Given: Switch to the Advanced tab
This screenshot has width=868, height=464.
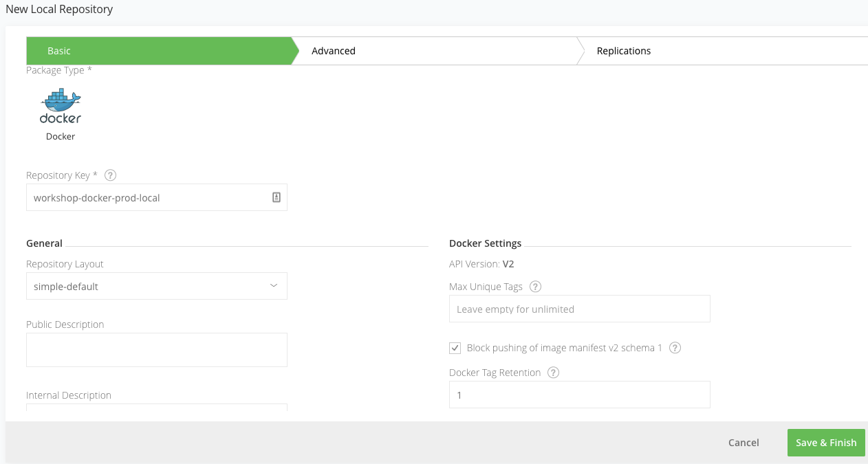Looking at the screenshot, I should (334, 50).
